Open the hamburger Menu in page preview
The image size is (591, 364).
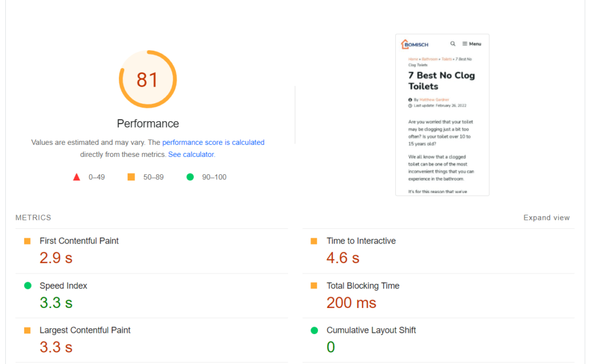(x=472, y=44)
